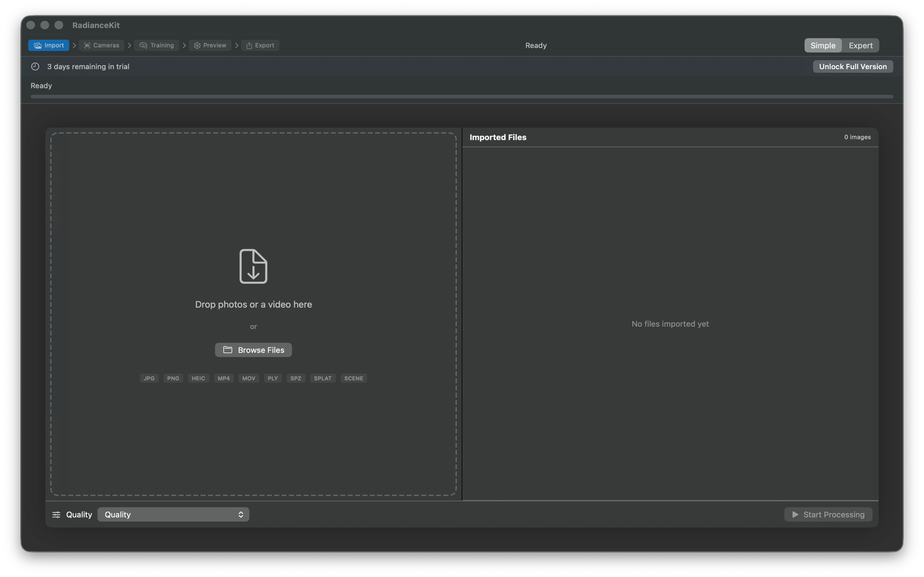Click the HEIC format tag
The height and width of the screenshot is (577, 924).
tap(198, 378)
